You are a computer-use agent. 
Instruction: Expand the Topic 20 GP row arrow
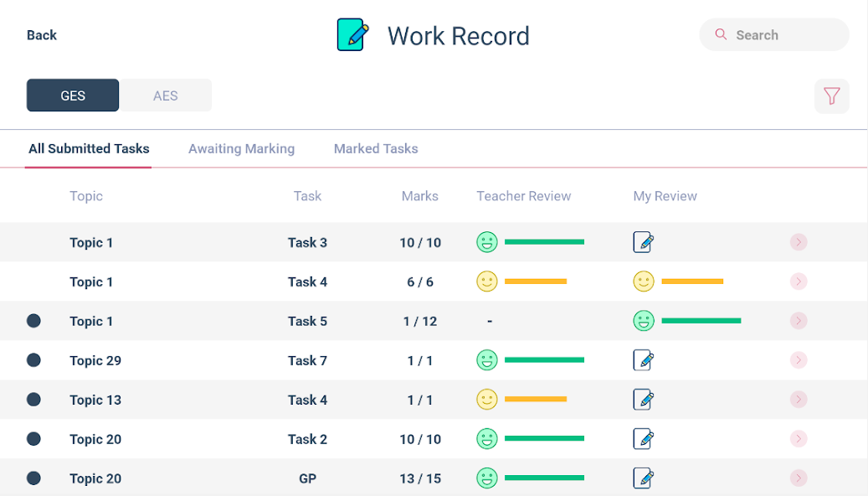[799, 478]
